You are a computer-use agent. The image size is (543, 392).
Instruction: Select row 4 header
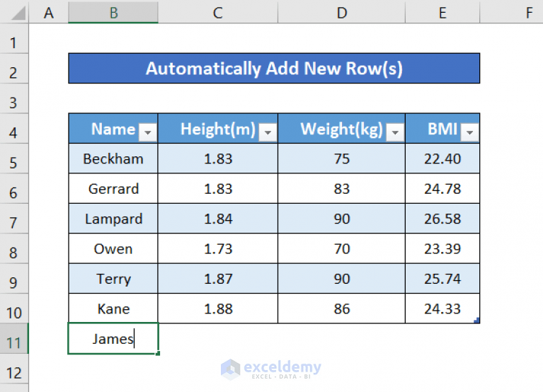(14, 128)
